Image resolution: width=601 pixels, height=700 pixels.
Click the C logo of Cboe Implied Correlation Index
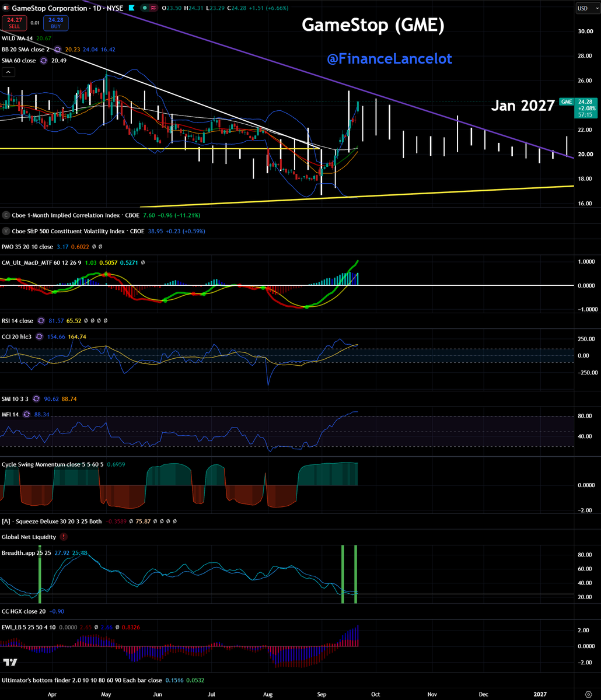tap(6, 215)
